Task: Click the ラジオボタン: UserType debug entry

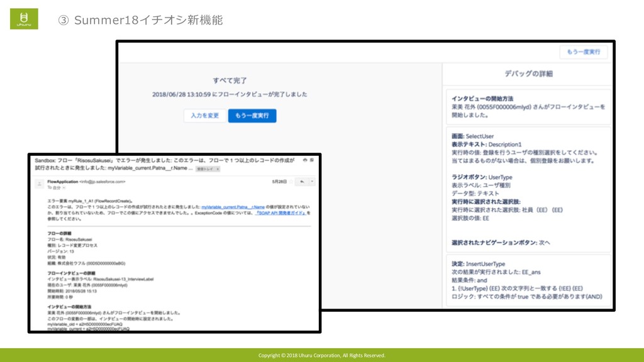Action: (x=482, y=177)
